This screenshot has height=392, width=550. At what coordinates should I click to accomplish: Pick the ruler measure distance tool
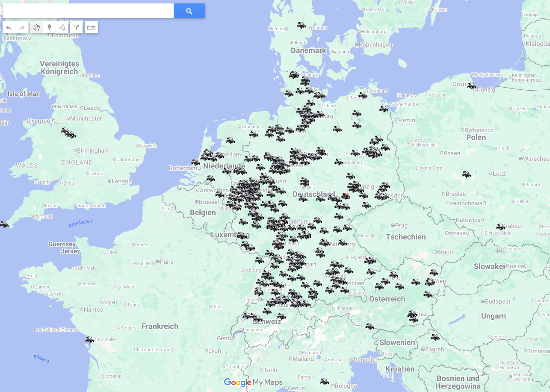pyautogui.click(x=92, y=27)
